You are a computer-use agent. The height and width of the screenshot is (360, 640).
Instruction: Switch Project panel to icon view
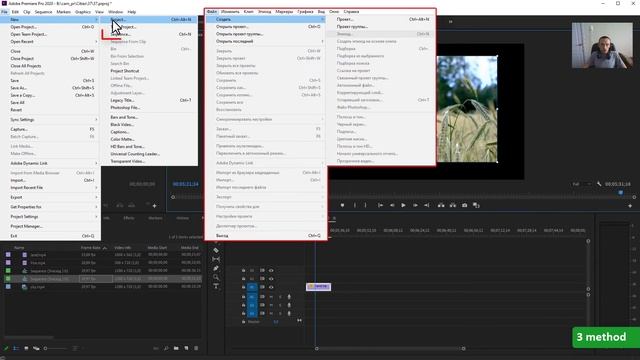tap(26, 348)
